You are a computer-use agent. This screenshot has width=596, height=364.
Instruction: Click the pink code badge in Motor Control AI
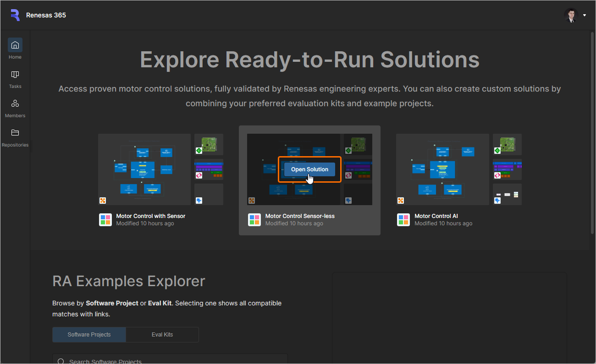tap(497, 175)
